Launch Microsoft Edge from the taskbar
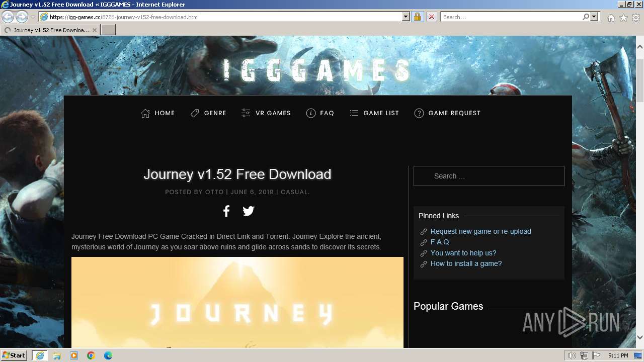 108,355
